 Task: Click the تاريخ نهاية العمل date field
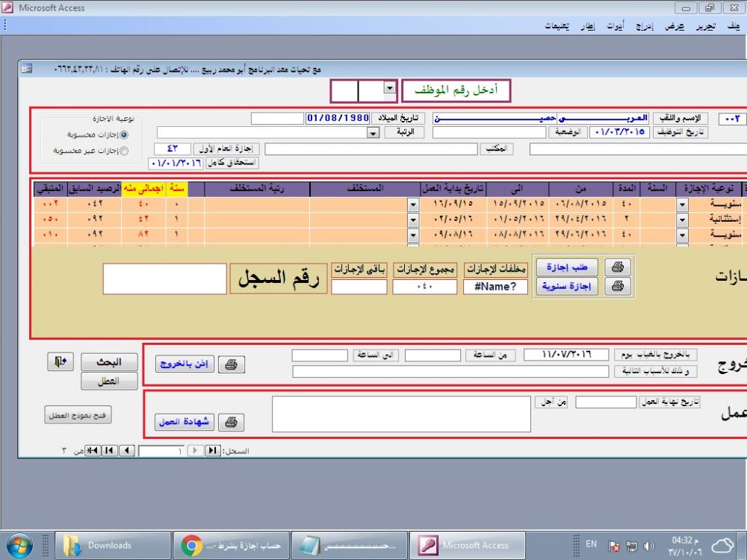[606, 402]
